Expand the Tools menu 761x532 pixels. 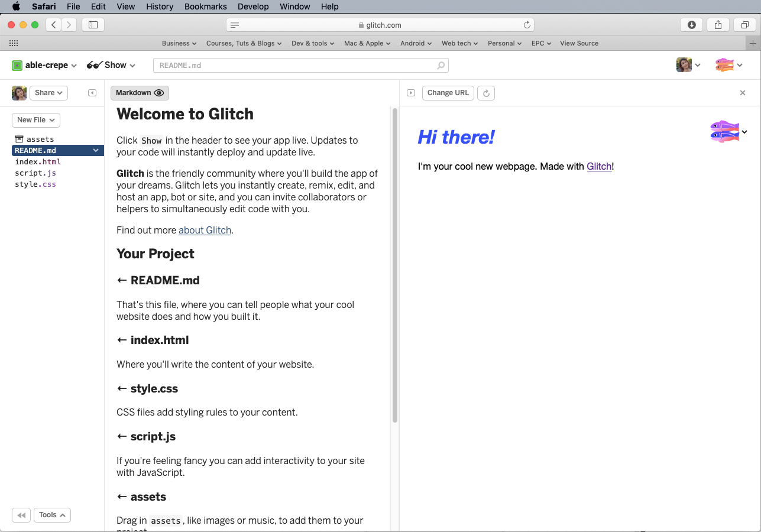(52, 515)
